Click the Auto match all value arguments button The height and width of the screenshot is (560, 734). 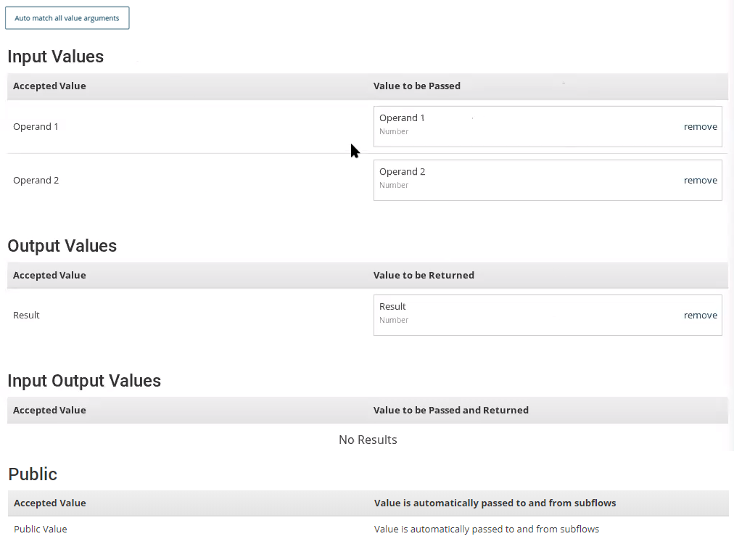(67, 17)
